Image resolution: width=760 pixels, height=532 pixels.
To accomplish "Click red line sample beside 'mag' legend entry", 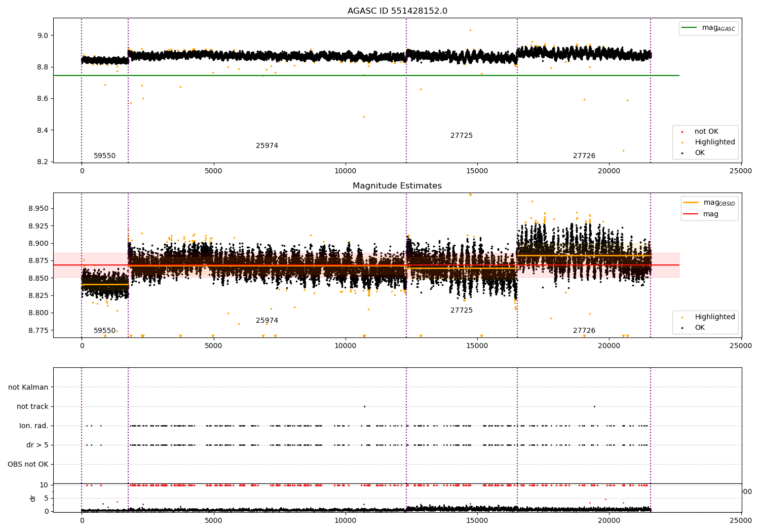I will [x=691, y=214].
